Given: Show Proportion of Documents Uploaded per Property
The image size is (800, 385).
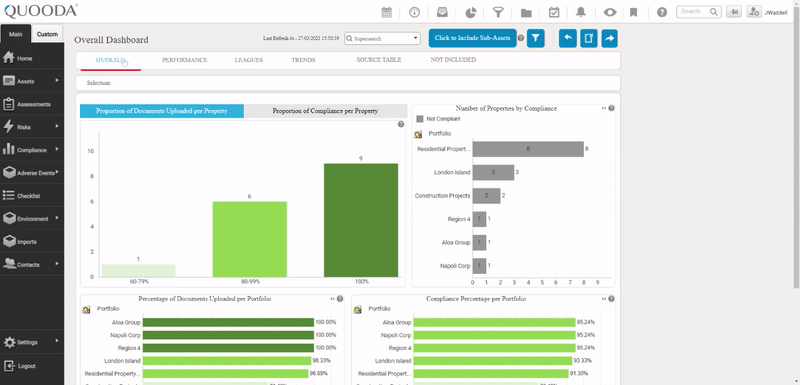Looking at the screenshot, I should 162,111.
